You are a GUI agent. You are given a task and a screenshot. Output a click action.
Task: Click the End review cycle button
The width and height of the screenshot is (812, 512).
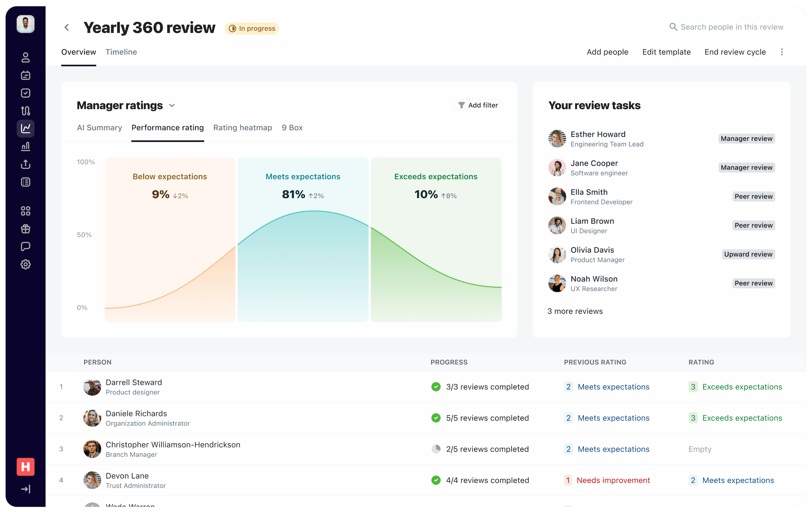point(735,52)
